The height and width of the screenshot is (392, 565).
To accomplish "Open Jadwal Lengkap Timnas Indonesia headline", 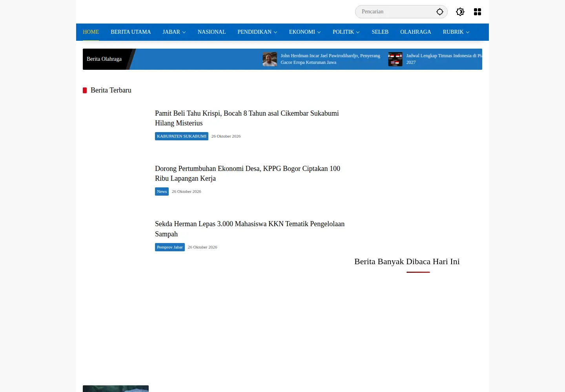I will [444, 59].
